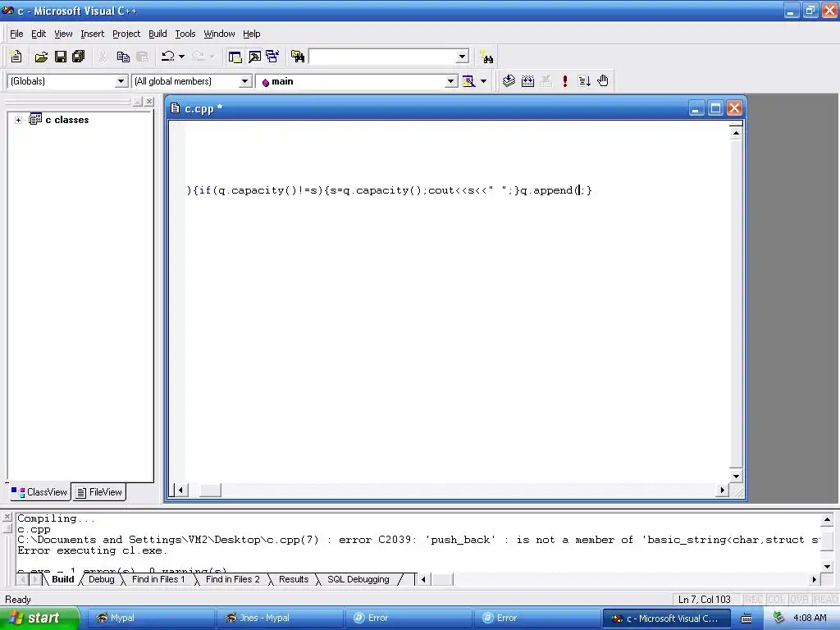
Task: Click the Go debug icon
Action: 584,81
